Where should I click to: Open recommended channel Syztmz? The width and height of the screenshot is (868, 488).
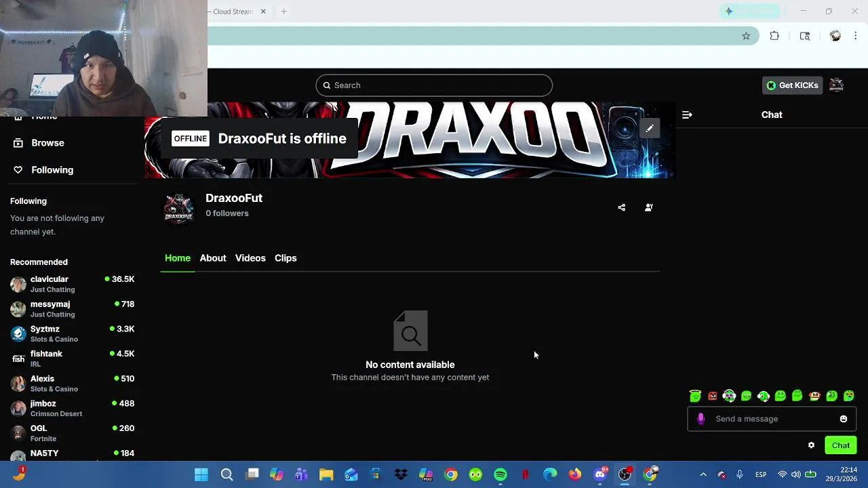72,333
